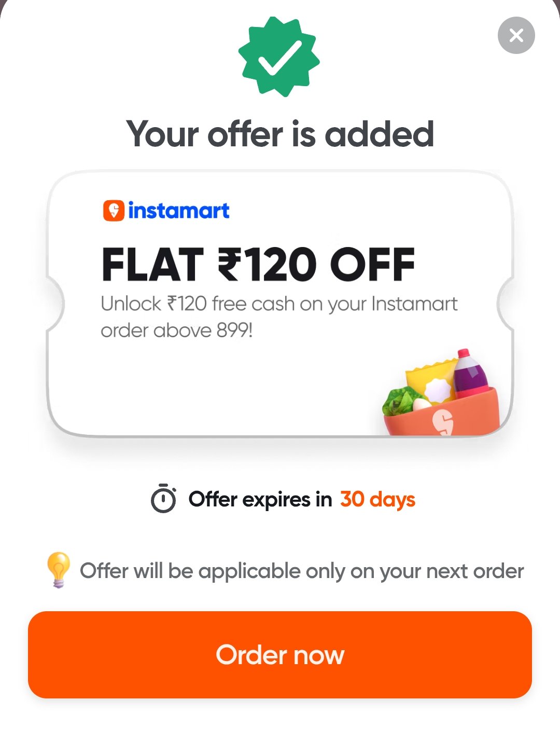Tap the coupon's left edge notch
This screenshot has height=742, width=560.
click(x=55, y=304)
